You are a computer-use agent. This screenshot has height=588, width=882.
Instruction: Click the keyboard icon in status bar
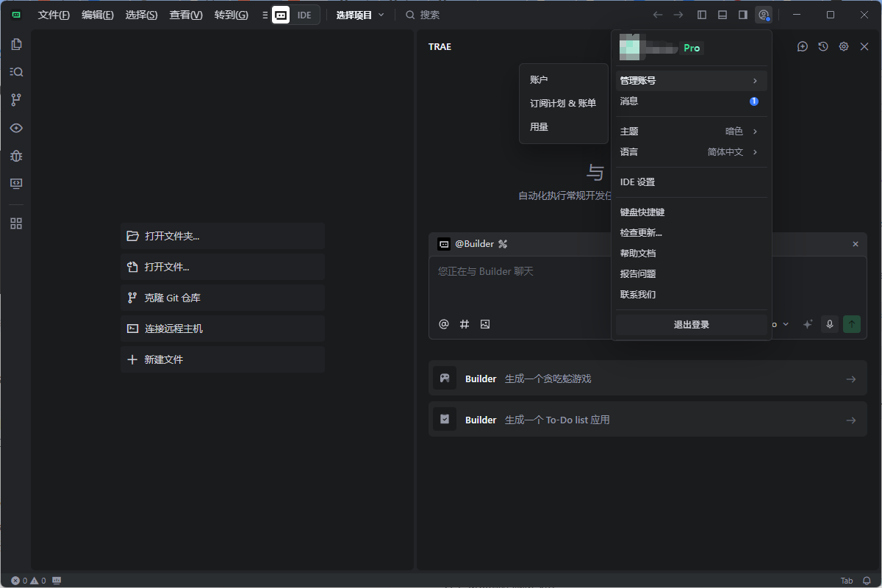coord(57,581)
